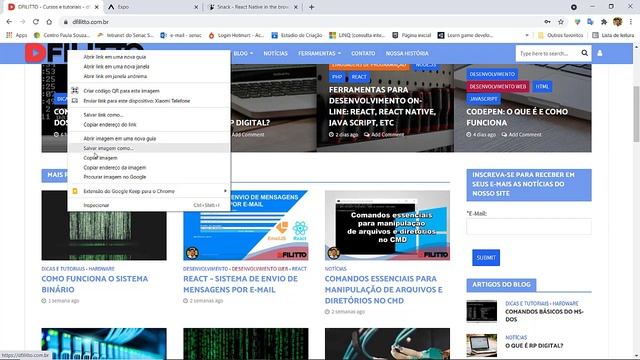Open a new browser tab with plus icon

(x=311, y=7)
